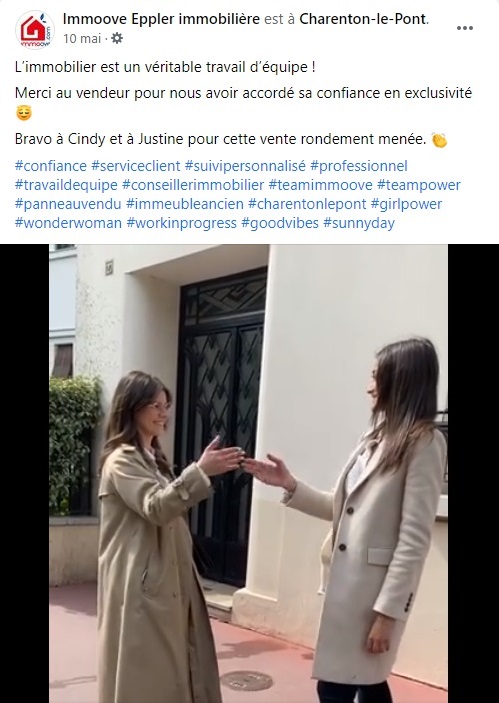This screenshot has width=499, height=703.
Task: Open the video of two women shaking hands
Action: [x=248, y=473]
